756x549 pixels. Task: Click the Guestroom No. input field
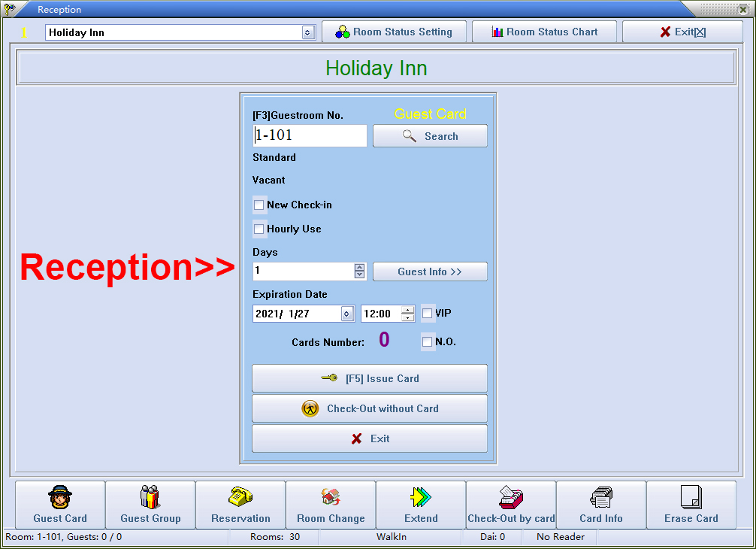point(310,136)
